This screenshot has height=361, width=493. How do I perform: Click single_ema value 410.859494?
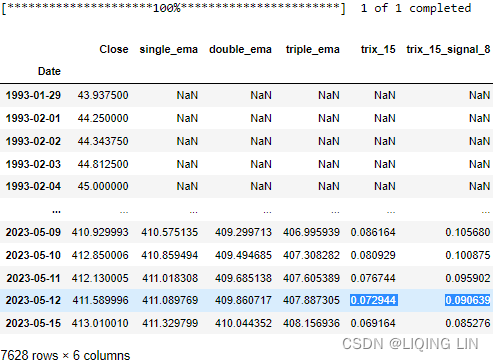[x=170, y=255]
